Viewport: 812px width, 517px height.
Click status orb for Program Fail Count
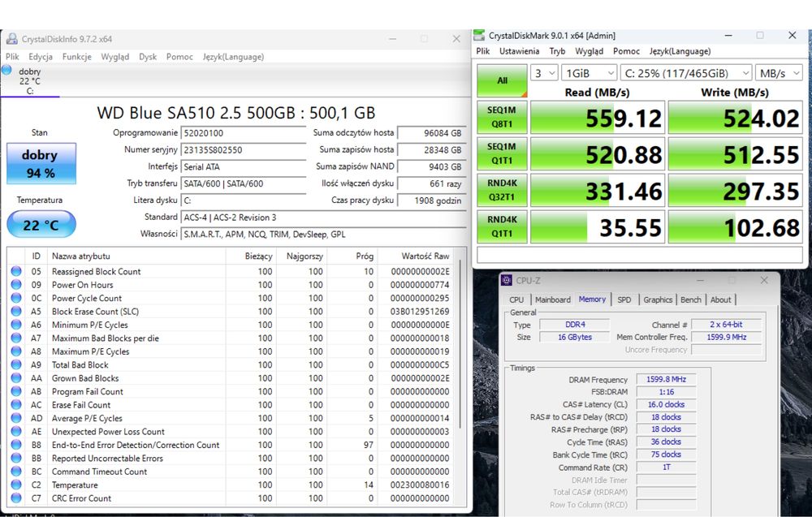[16, 391]
